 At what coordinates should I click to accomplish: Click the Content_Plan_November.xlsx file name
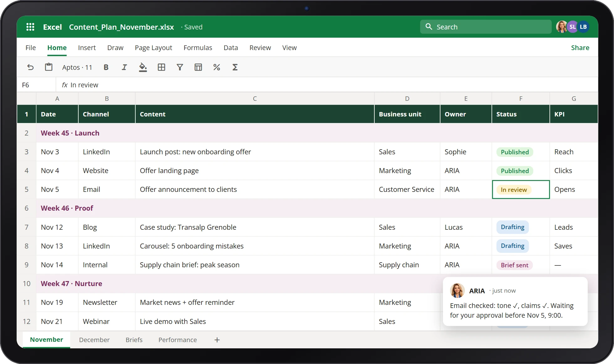[x=122, y=27]
